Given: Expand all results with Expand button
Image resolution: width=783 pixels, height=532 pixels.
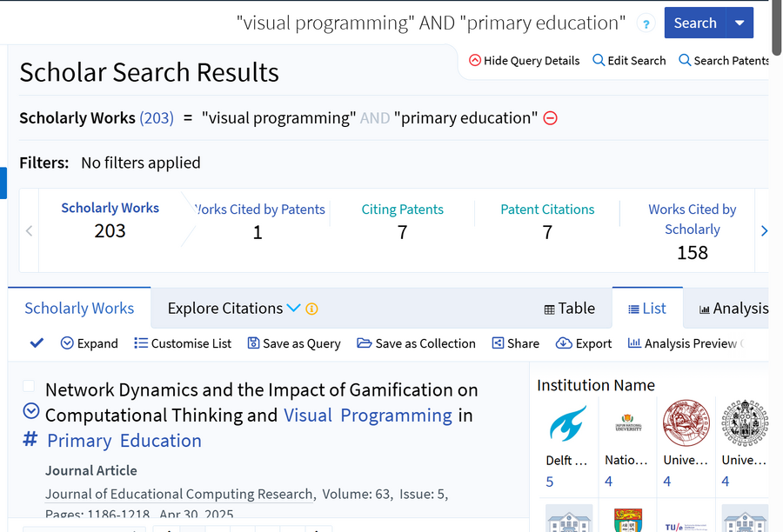Looking at the screenshot, I should click(x=89, y=343).
